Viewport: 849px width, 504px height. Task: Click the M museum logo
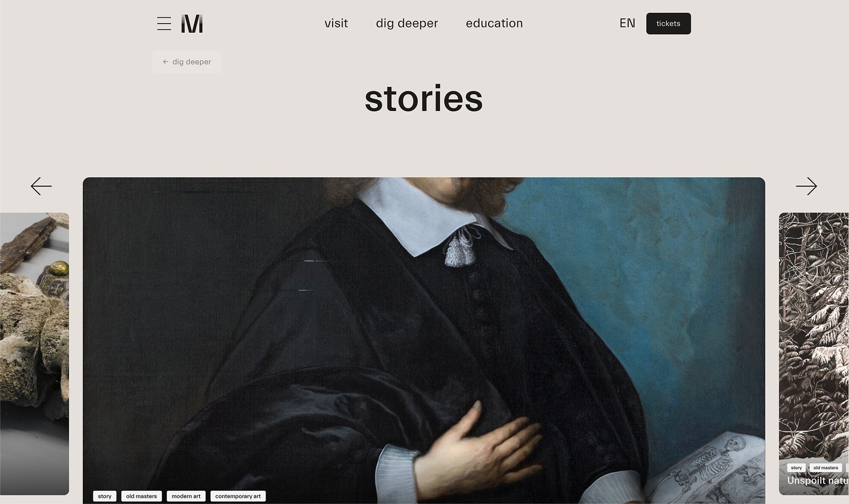pos(192,24)
